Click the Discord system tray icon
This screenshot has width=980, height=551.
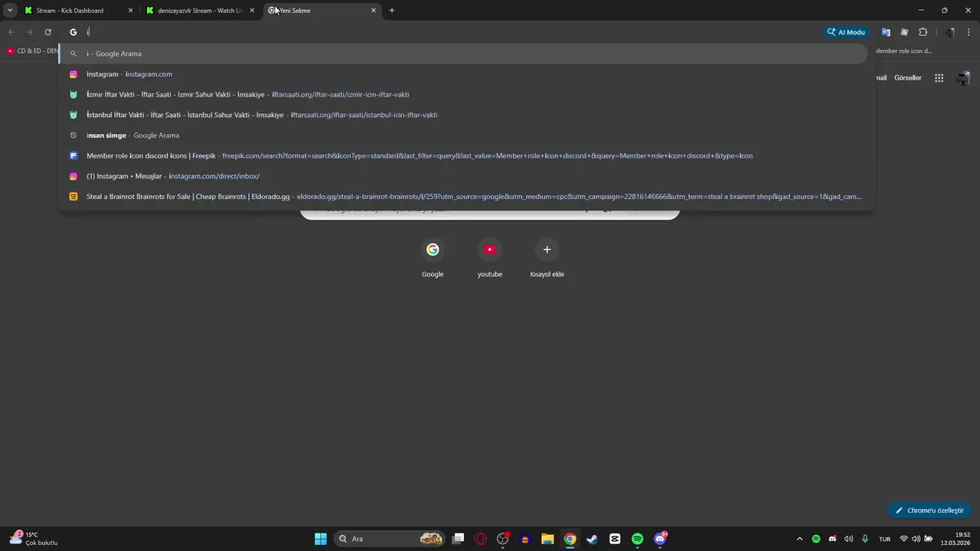tap(832, 539)
